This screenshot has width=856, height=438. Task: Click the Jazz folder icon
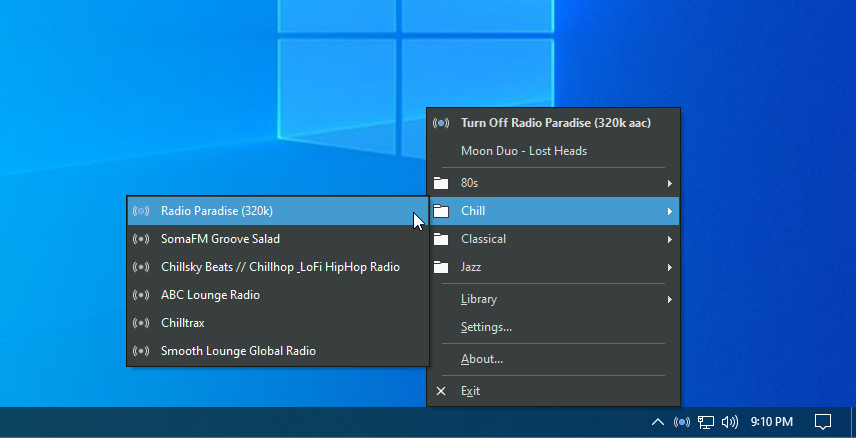(441, 267)
